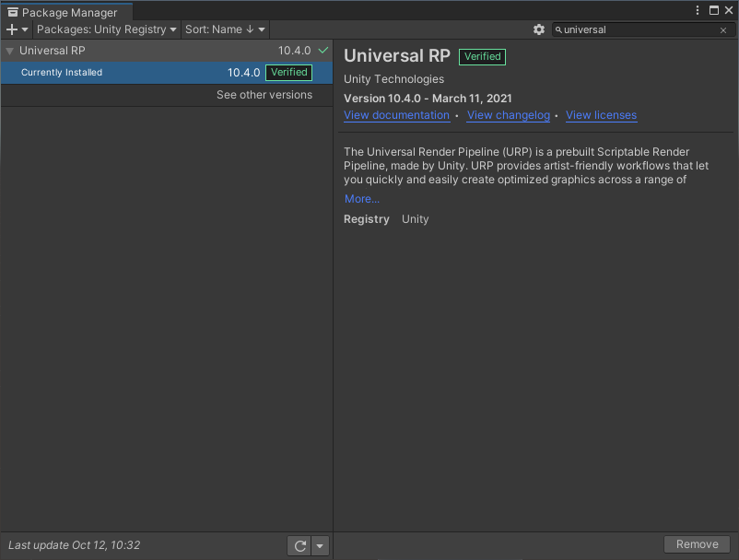Open the Sort: Name dropdown

click(x=225, y=29)
